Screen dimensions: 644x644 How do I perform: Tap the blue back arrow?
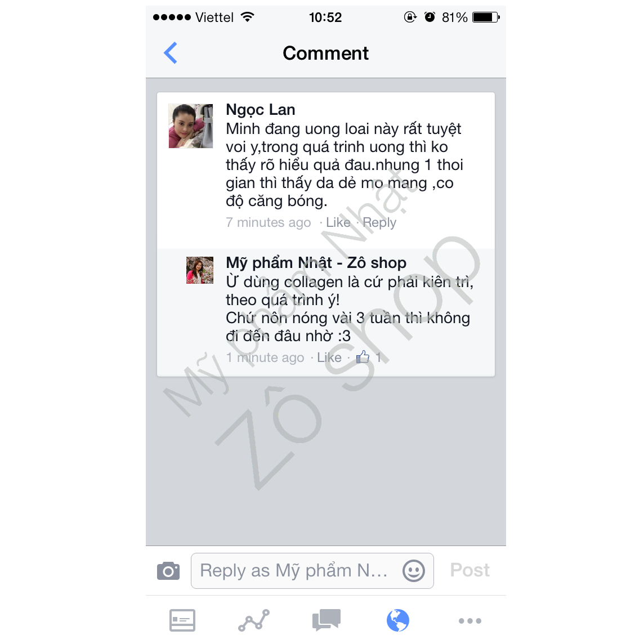(171, 53)
